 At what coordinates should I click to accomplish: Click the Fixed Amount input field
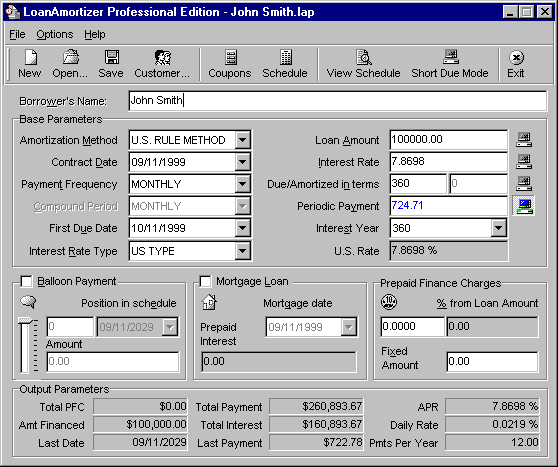pos(492,362)
